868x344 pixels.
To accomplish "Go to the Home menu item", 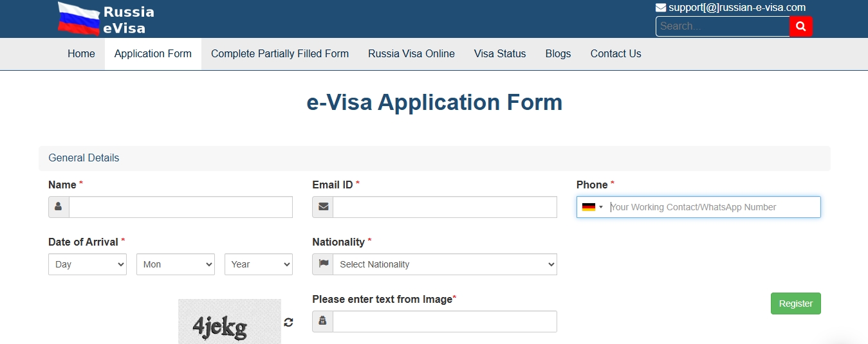I will [81, 54].
